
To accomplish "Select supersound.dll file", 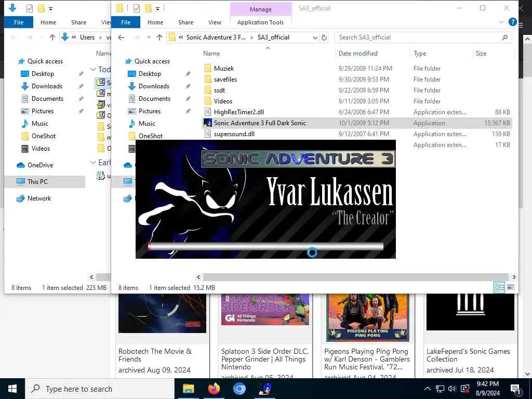I will tap(234, 134).
